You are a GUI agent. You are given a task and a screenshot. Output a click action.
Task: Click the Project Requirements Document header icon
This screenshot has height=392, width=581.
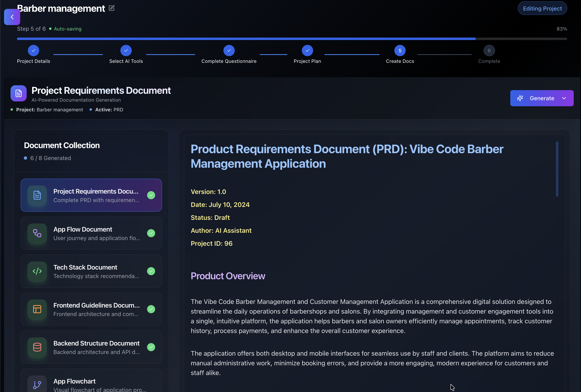pyautogui.click(x=19, y=93)
